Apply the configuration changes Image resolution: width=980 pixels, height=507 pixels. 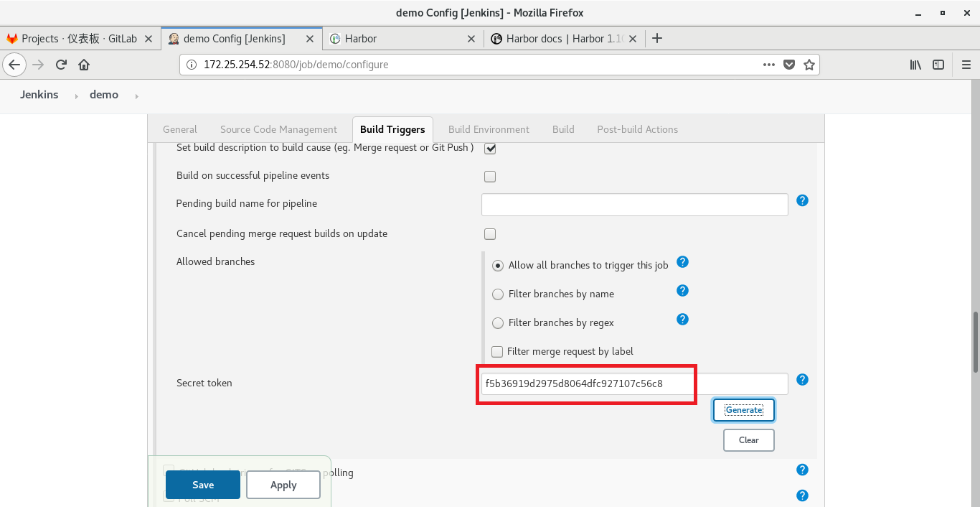click(283, 485)
